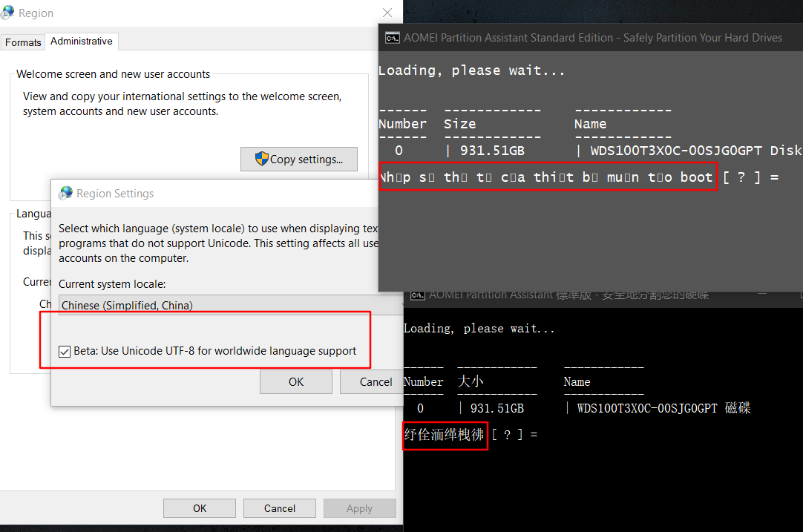Switch to the Formats tab
Screen dimensions: 803x532
point(22,42)
